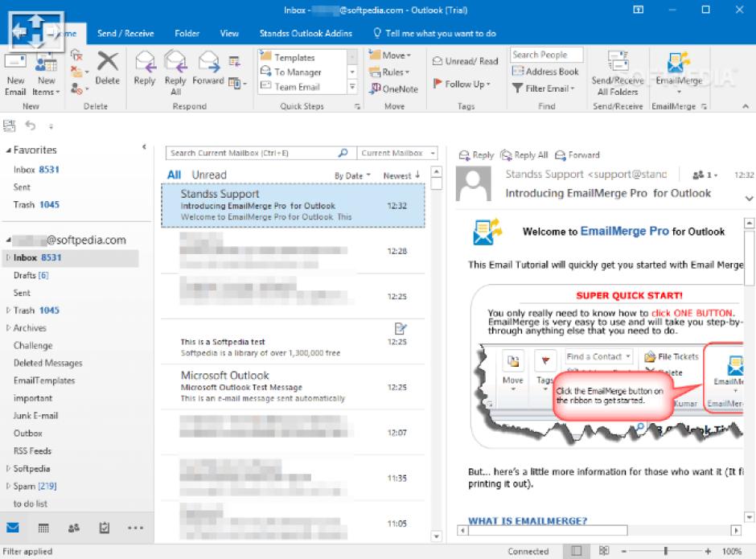Open the Address Book
This screenshot has height=559, width=756.
pos(545,72)
